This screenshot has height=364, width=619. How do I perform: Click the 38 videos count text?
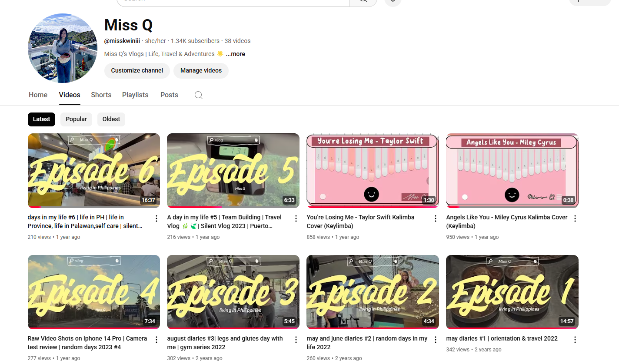(237, 41)
